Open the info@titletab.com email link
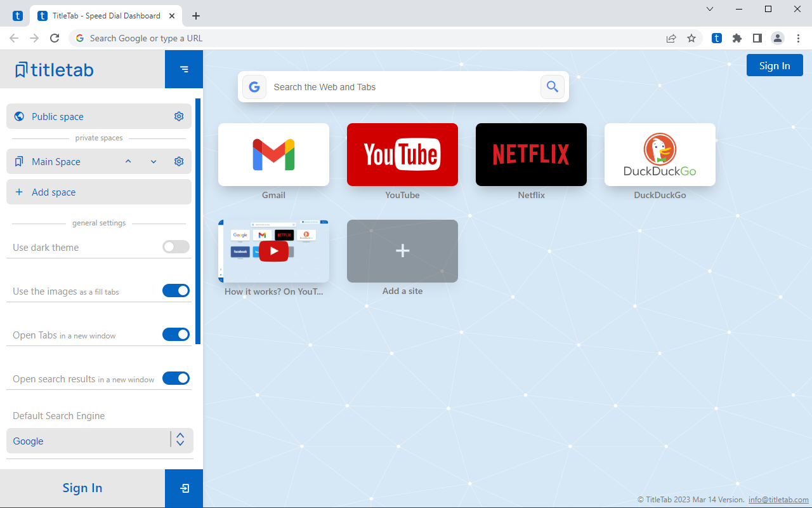 click(778, 500)
